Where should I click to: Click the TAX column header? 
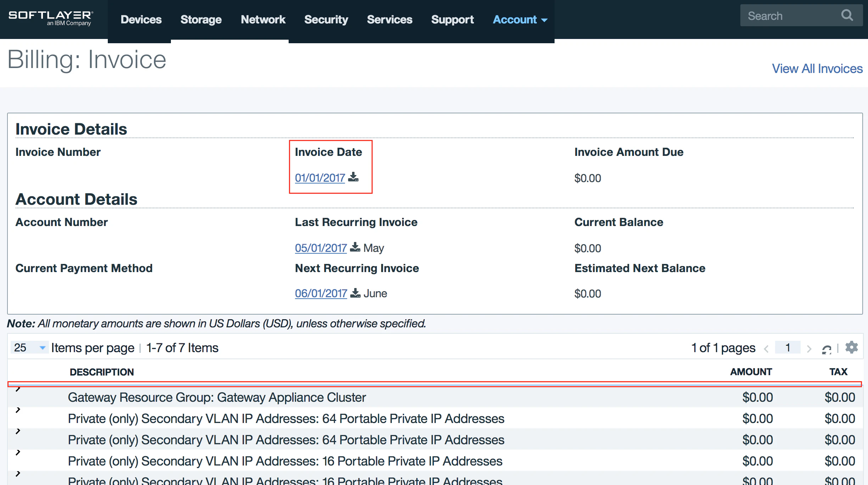point(838,372)
